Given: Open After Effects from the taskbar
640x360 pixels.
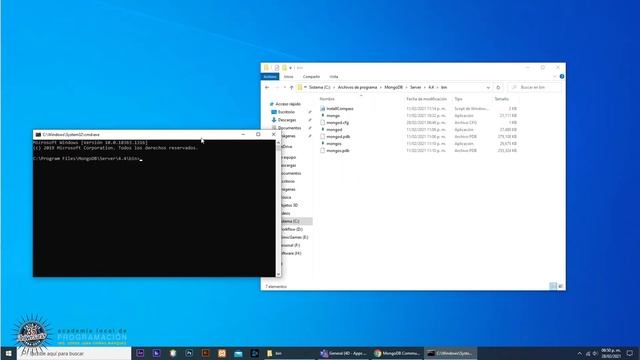Looking at the screenshot, I should click(x=140, y=353).
